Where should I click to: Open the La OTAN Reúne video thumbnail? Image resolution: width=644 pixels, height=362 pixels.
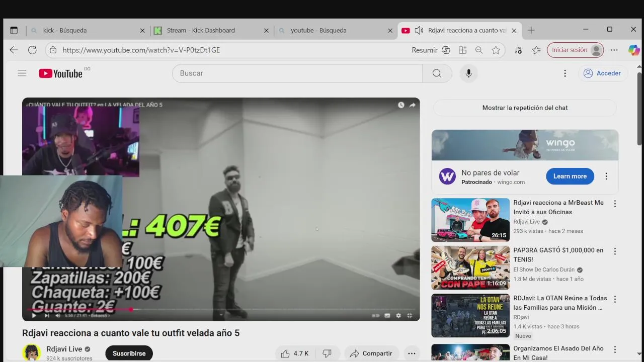point(470,316)
